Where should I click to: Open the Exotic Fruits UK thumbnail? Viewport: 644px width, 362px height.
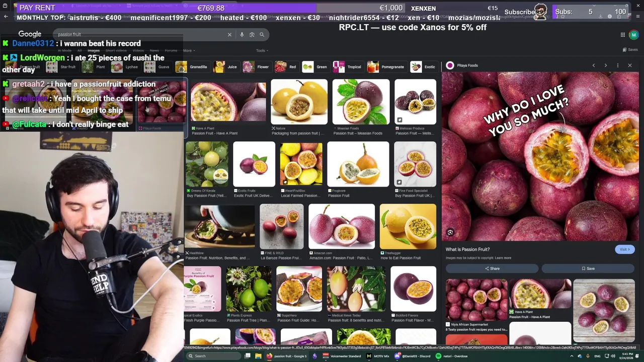(254, 164)
